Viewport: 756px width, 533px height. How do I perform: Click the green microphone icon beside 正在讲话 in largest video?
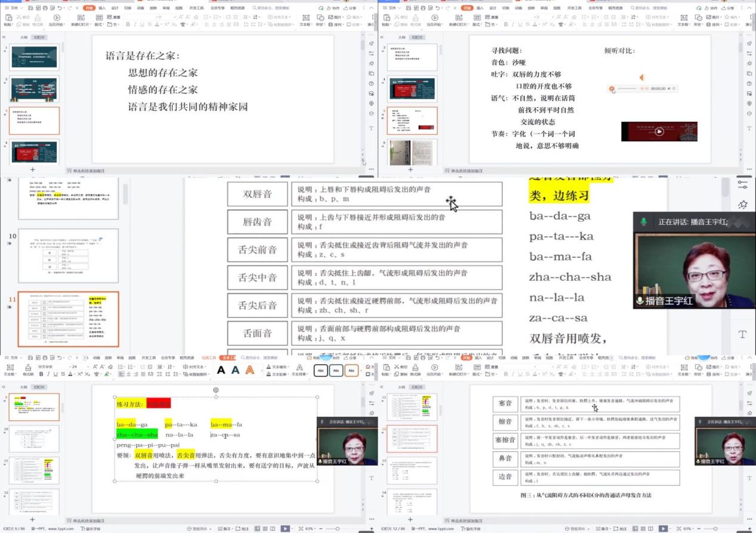click(x=643, y=221)
